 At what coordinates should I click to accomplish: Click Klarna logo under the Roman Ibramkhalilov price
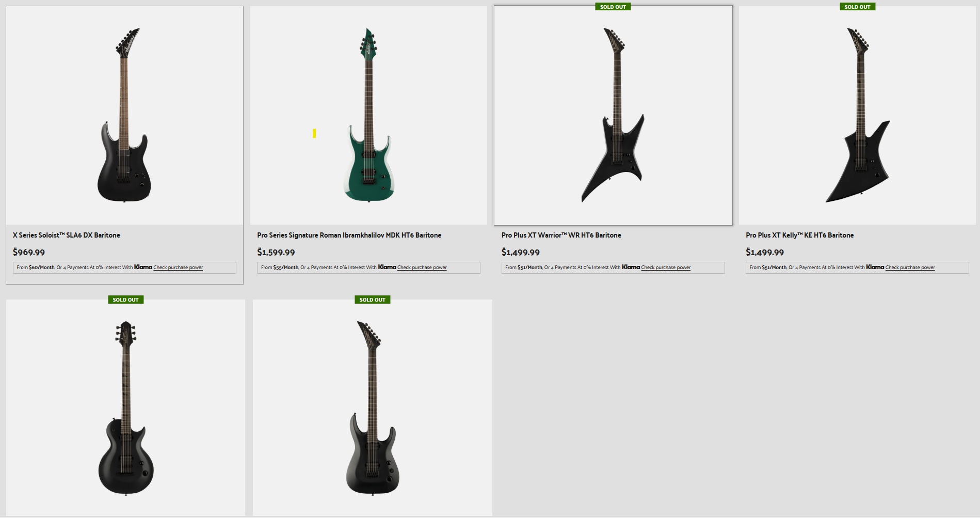click(387, 267)
